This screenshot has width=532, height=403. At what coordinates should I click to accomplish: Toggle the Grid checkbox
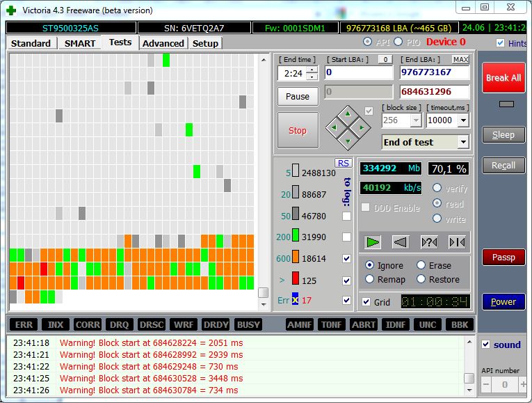point(366,302)
